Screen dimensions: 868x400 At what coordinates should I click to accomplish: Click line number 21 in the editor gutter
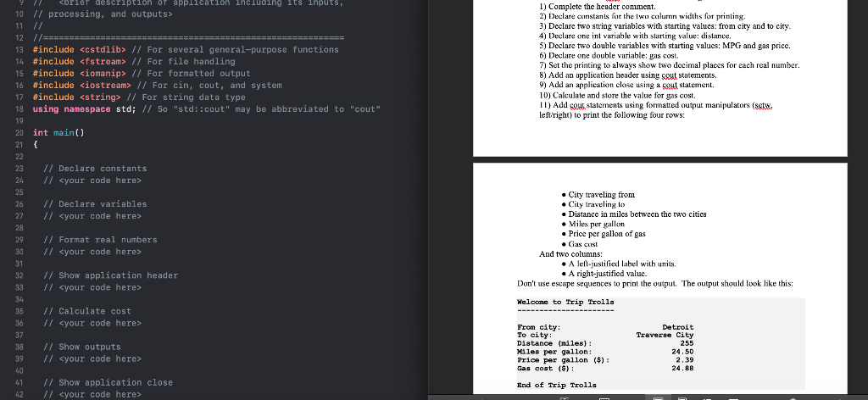pos(19,145)
